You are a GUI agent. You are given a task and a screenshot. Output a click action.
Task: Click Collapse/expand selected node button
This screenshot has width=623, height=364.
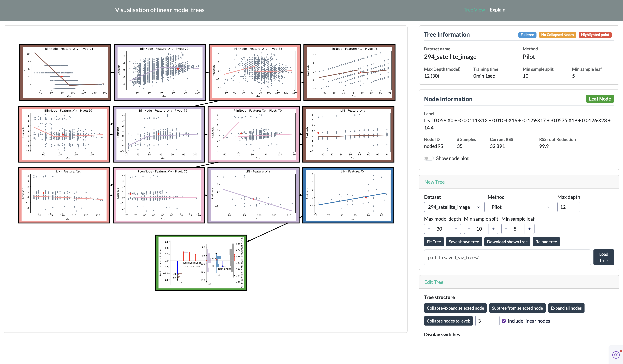tap(455, 308)
